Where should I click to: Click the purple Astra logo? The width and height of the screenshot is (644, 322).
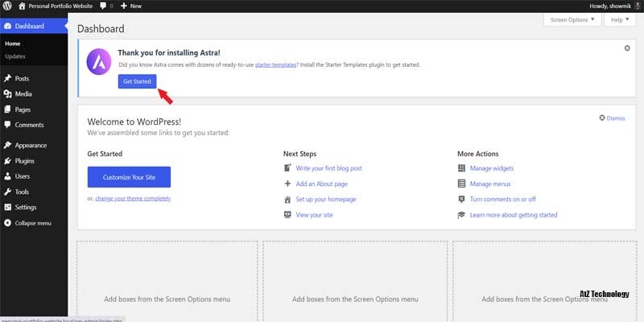pyautogui.click(x=99, y=62)
